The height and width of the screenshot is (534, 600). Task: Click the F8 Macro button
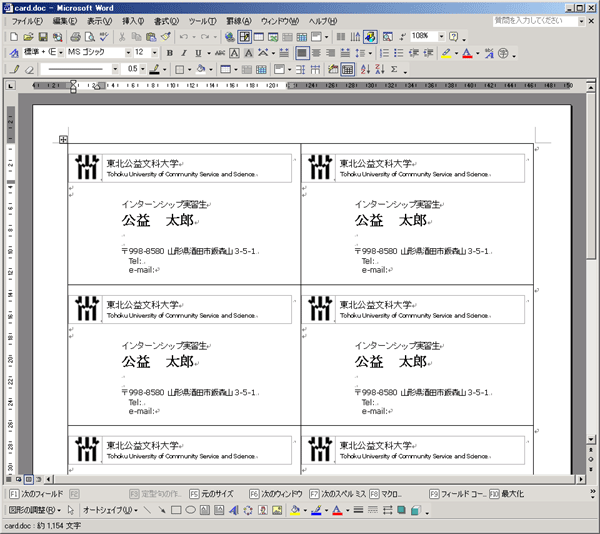click(386, 494)
